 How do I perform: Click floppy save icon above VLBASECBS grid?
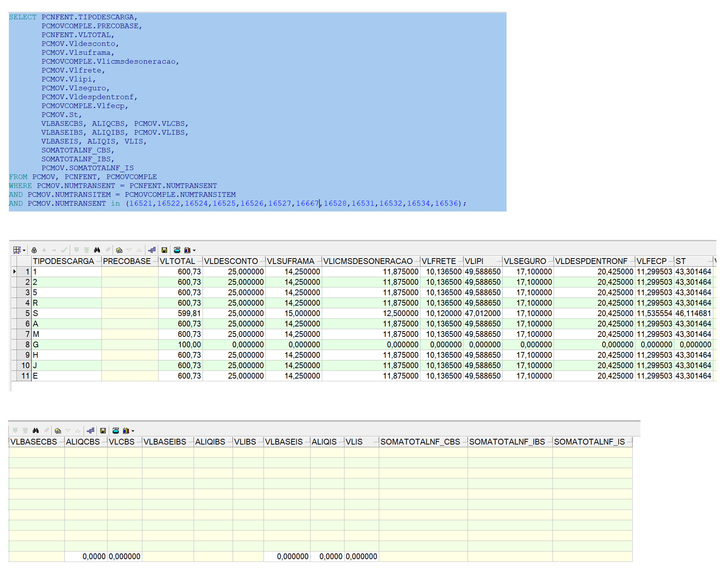pos(103,431)
